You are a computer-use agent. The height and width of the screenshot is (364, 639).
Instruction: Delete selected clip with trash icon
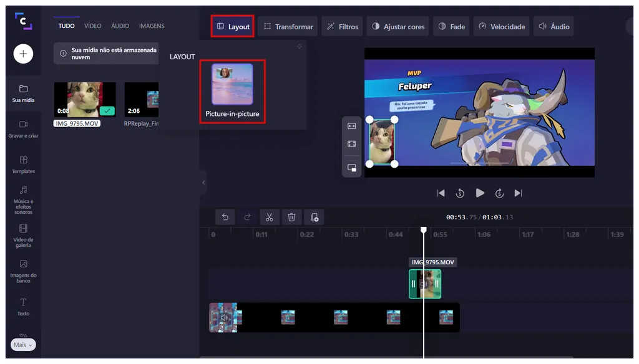coord(291,217)
